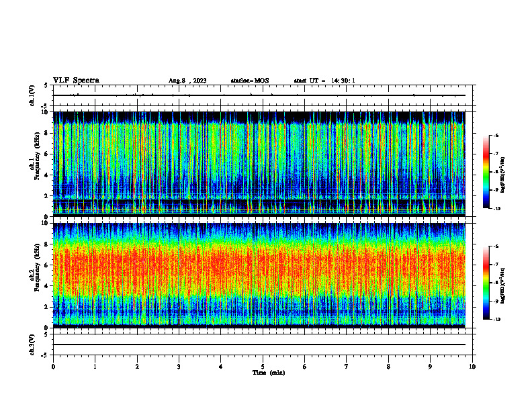This screenshot has width=532, height=411.
Task: Select the ch.1 "Frequency (kHz)" axis label
Action: pos(37,156)
